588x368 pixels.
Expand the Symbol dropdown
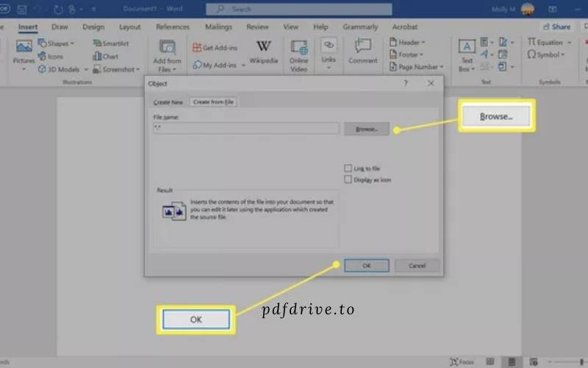point(562,54)
